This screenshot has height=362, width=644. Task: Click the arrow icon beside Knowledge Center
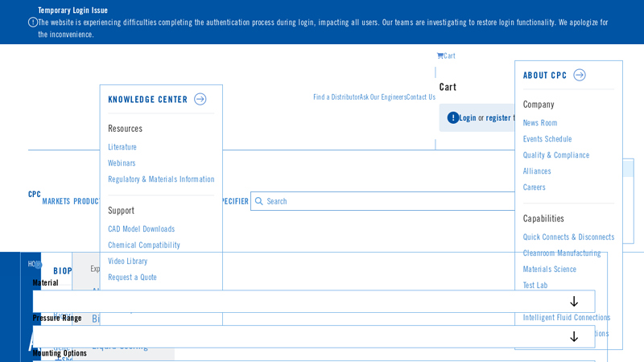tap(200, 100)
